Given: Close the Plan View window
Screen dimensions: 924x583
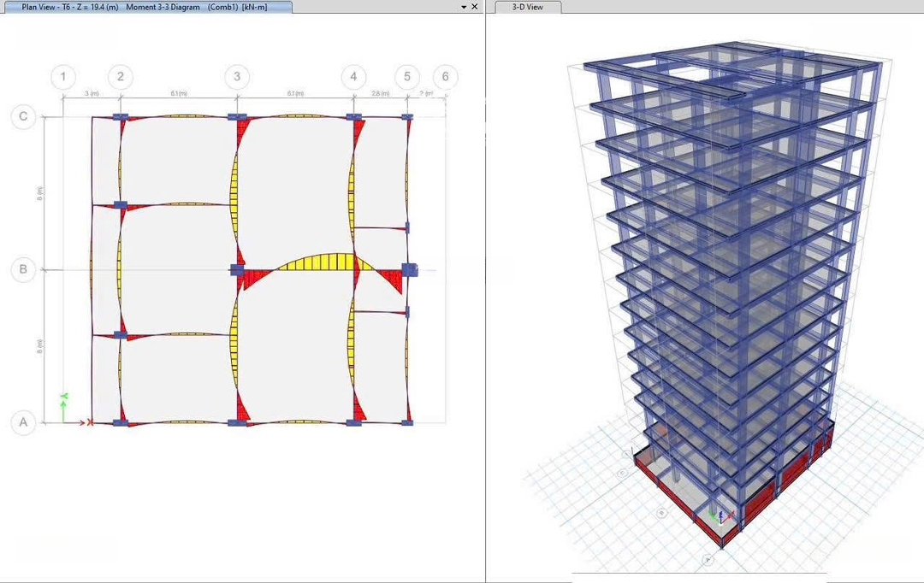Looking at the screenshot, I should pos(475,7).
